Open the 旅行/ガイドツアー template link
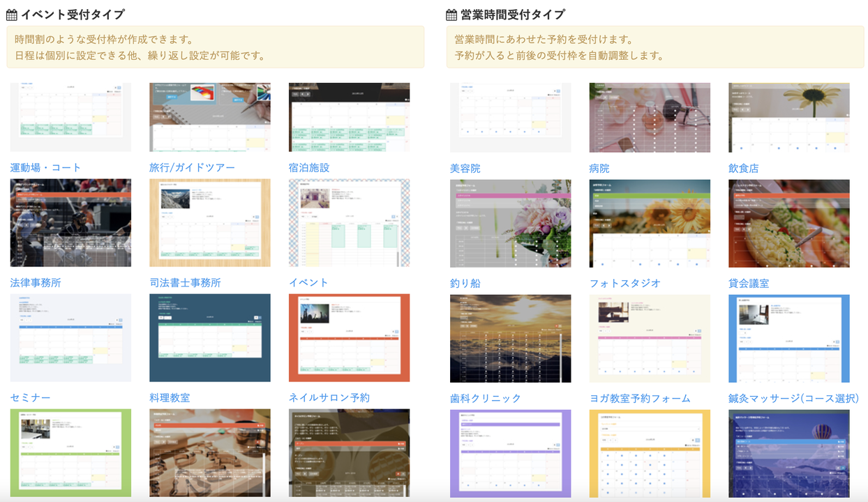Viewport: 868px width, 502px height. click(193, 167)
